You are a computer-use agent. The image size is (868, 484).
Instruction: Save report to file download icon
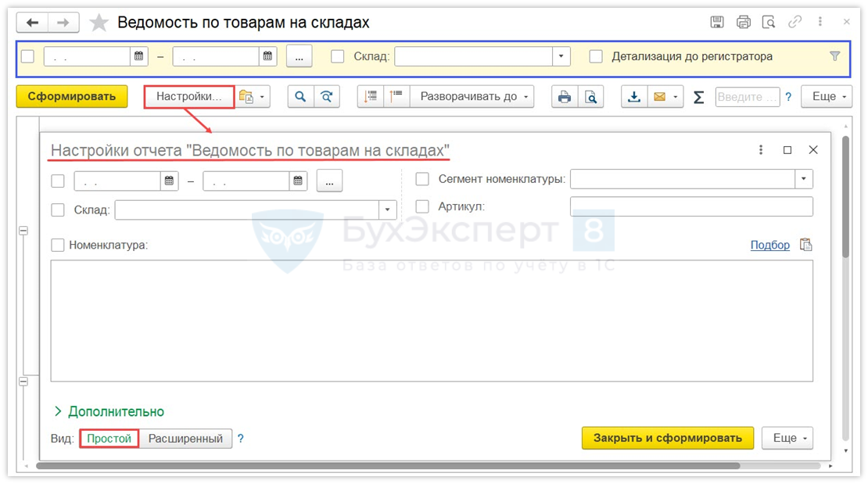[634, 97]
